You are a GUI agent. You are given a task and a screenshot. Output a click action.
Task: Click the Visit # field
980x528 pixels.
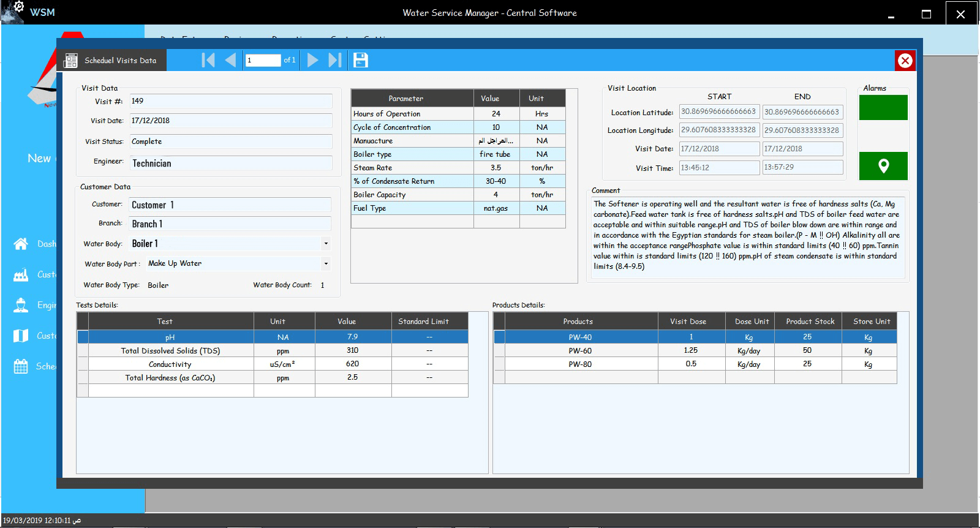tap(230, 101)
